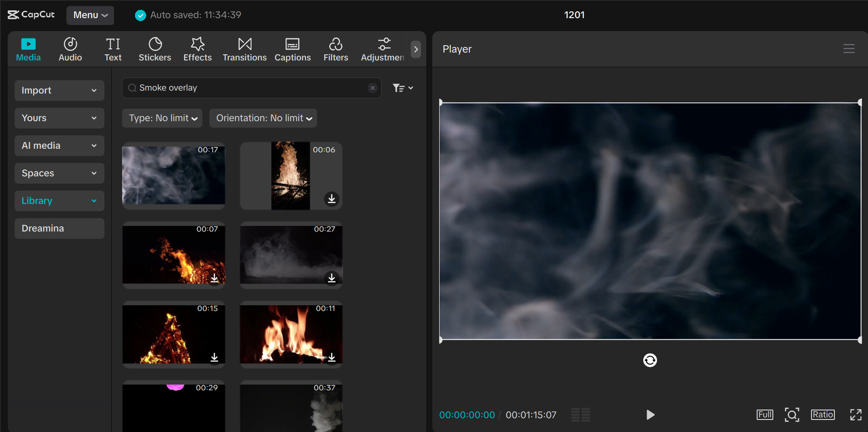
Task: Open the Audio panel
Action: coord(70,48)
